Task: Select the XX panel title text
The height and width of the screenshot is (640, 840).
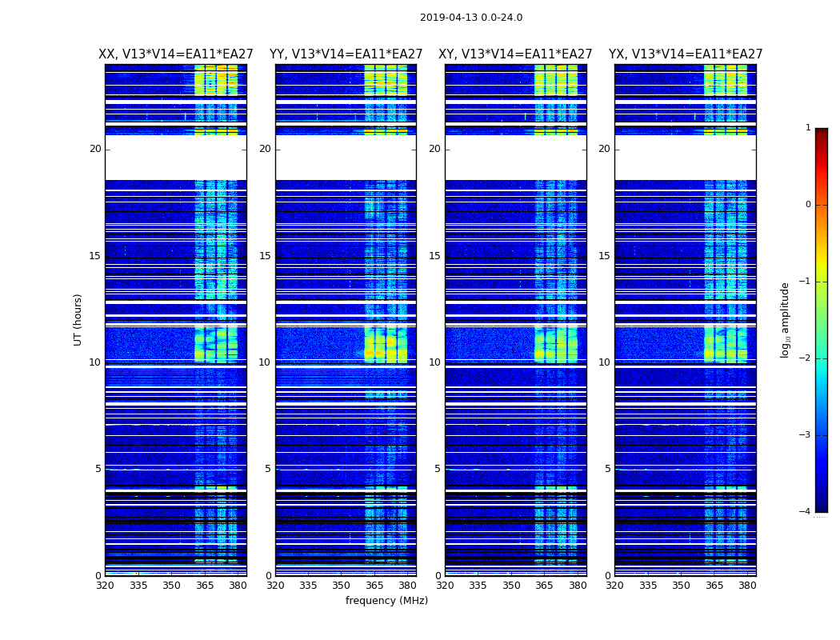Action: click(175, 54)
